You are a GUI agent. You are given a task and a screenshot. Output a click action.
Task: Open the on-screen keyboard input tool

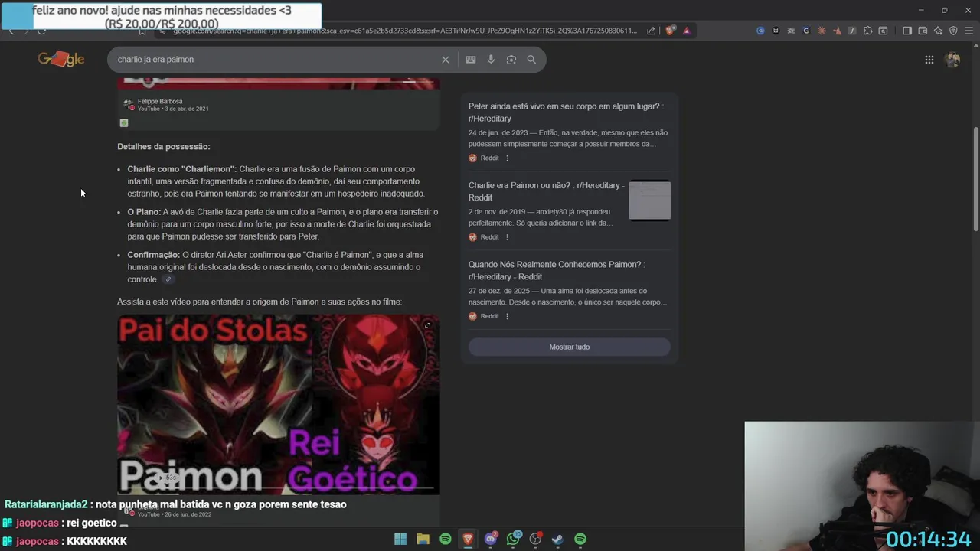(x=470, y=60)
